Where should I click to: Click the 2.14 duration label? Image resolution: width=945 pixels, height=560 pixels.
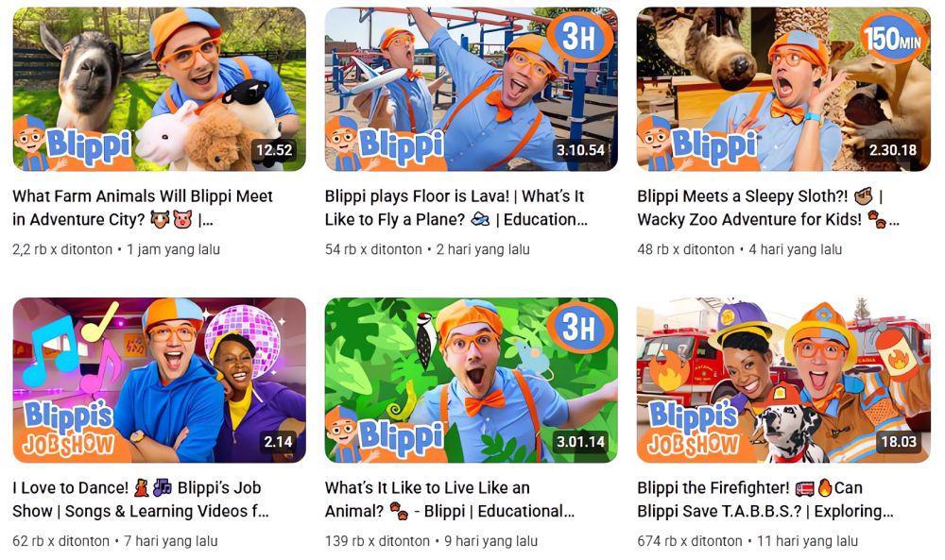click(x=278, y=442)
